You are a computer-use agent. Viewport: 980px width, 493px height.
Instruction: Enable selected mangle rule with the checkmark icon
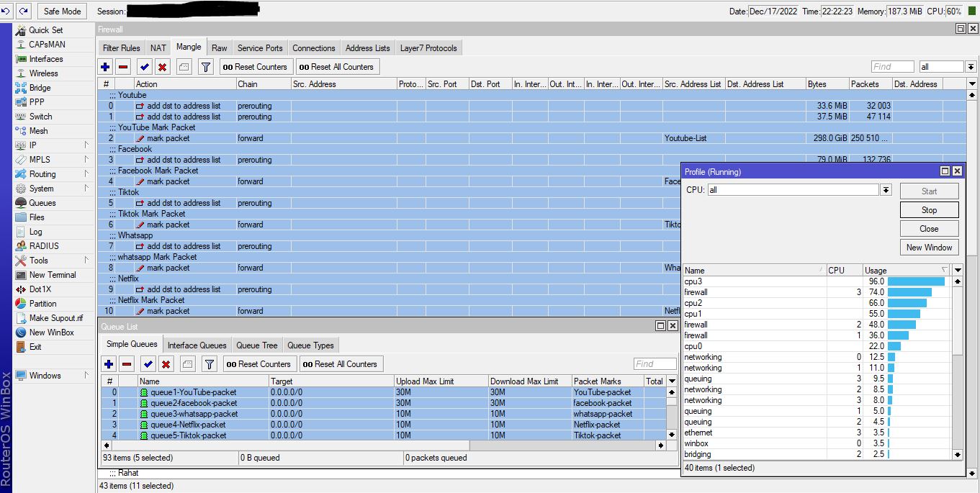144,66
